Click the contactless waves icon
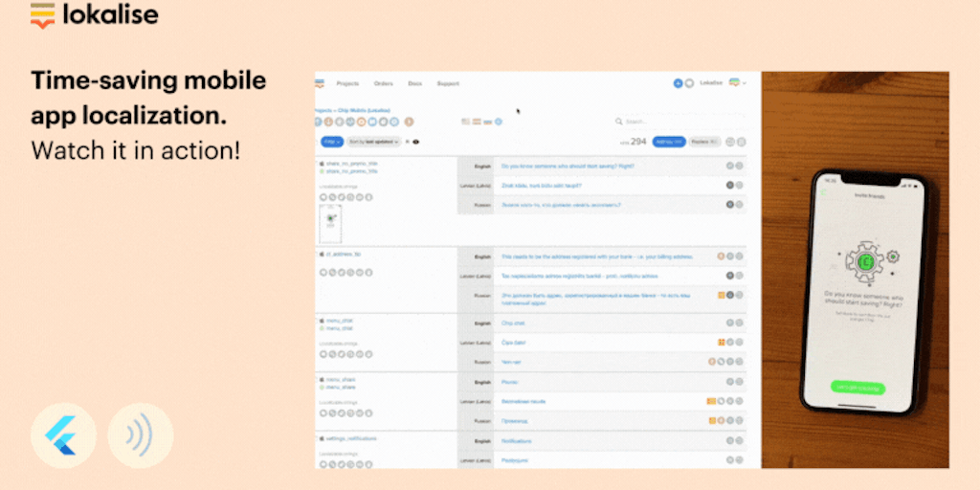 point(140,435)
